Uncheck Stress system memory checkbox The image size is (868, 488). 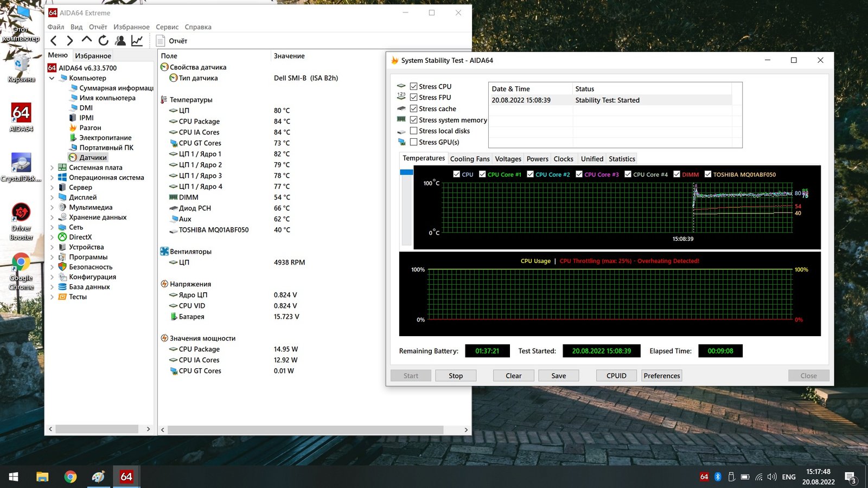click(x=414, y=120)
